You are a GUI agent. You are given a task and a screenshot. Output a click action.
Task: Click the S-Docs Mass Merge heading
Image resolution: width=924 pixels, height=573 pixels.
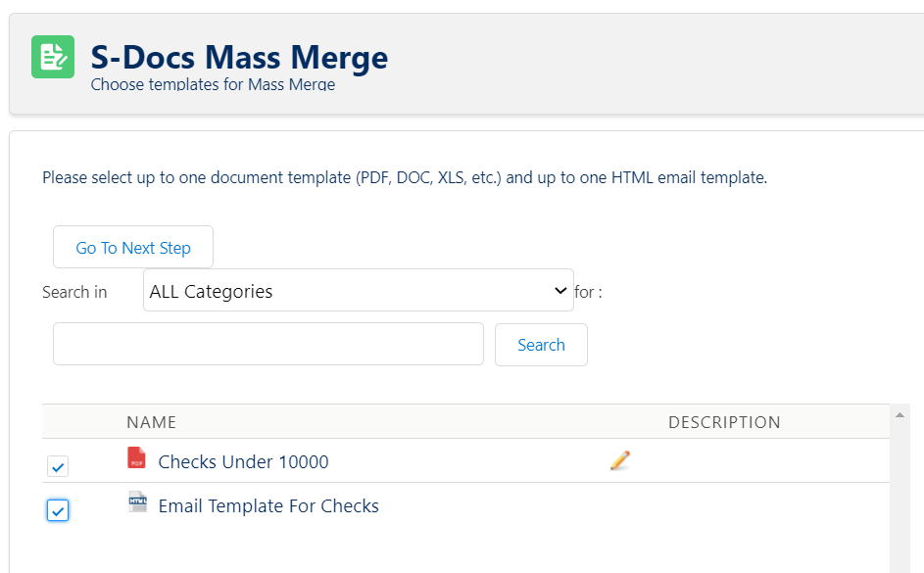point(239,57)
